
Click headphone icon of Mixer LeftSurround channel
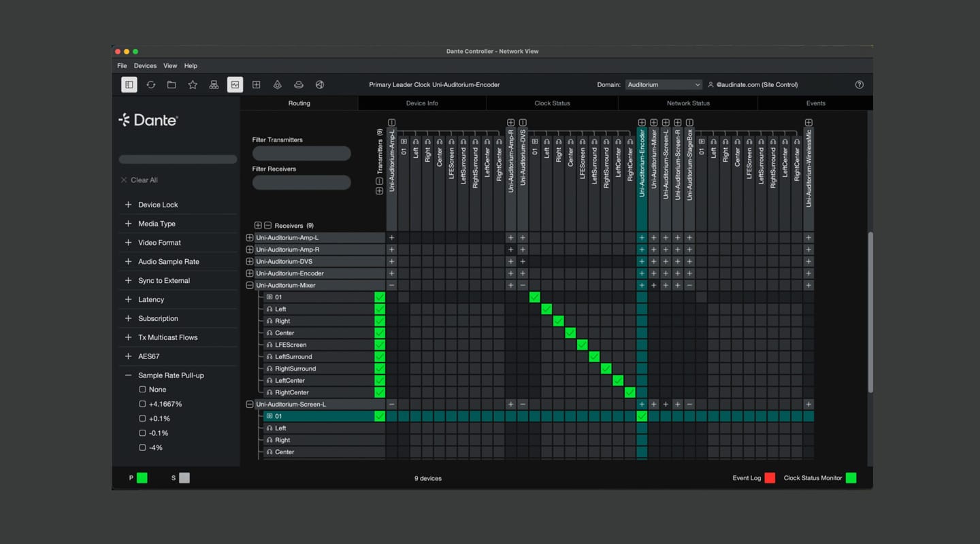pos(269,356)
